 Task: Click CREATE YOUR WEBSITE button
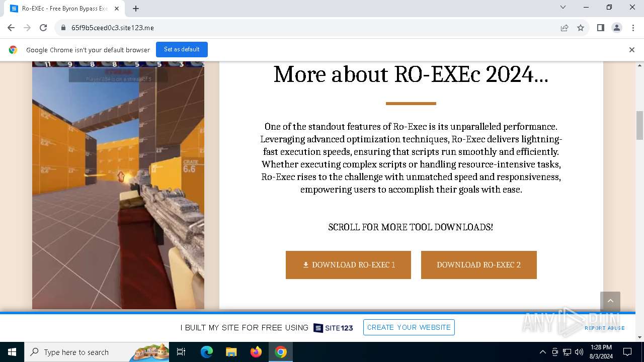pyautogui.click(x=409, y=327)
